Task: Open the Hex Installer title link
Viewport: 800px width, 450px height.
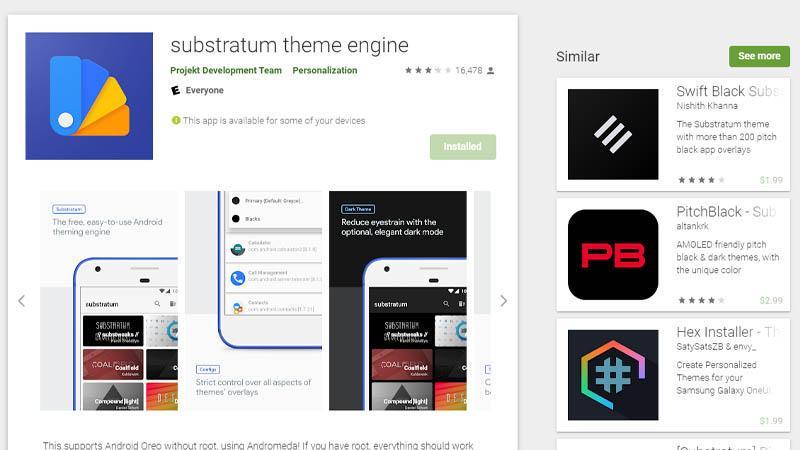Action: [x=728, y=332]
